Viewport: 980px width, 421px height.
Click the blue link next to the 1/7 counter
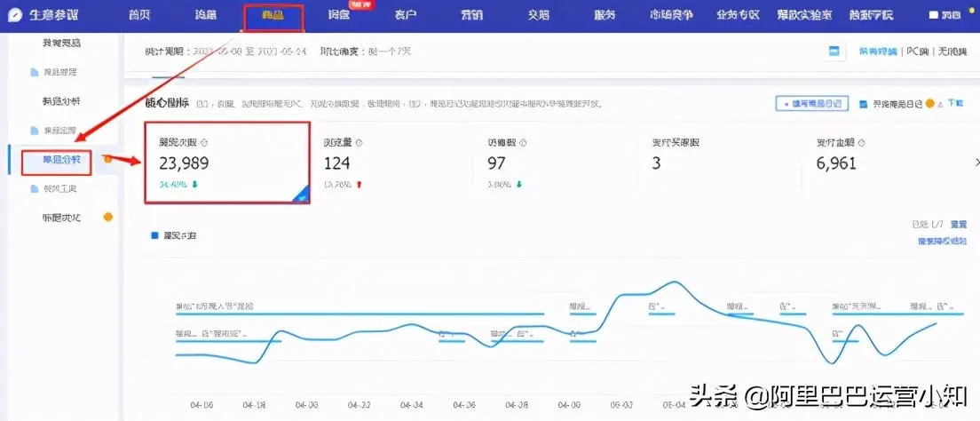point(959,224)
